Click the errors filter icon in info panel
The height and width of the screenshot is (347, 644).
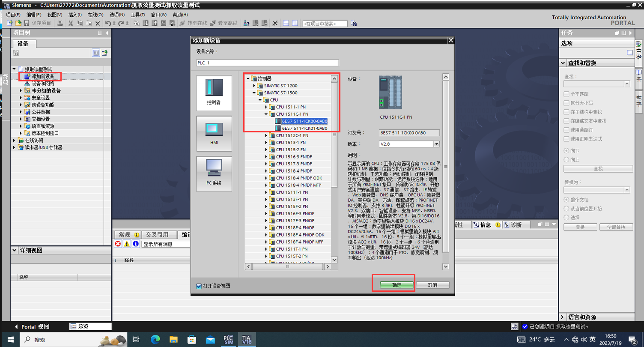pos(118,244)
